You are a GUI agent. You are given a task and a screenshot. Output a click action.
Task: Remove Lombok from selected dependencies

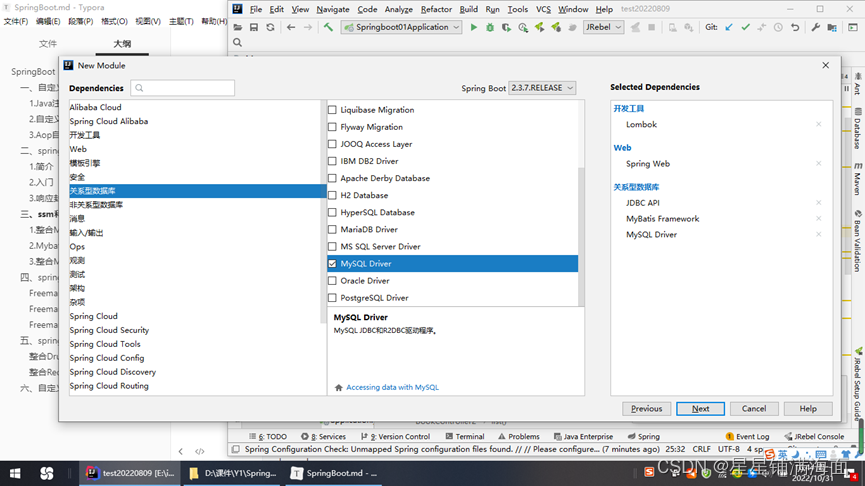coord(819,124)
